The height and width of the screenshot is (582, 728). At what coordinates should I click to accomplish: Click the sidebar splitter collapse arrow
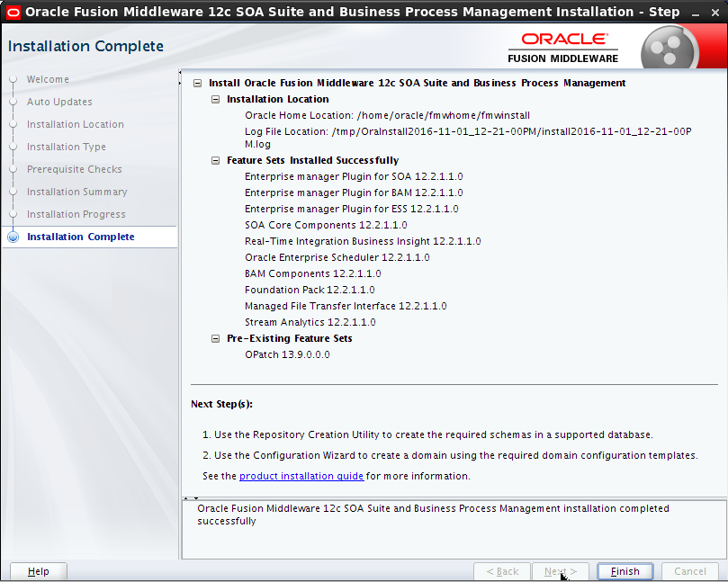click(180, 78)
